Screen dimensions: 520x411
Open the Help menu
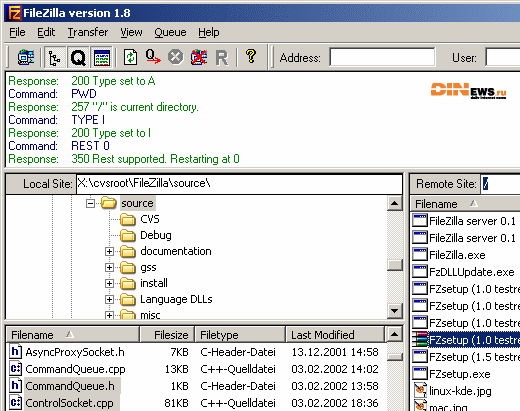pyautogui.click(x=209, y=32)
